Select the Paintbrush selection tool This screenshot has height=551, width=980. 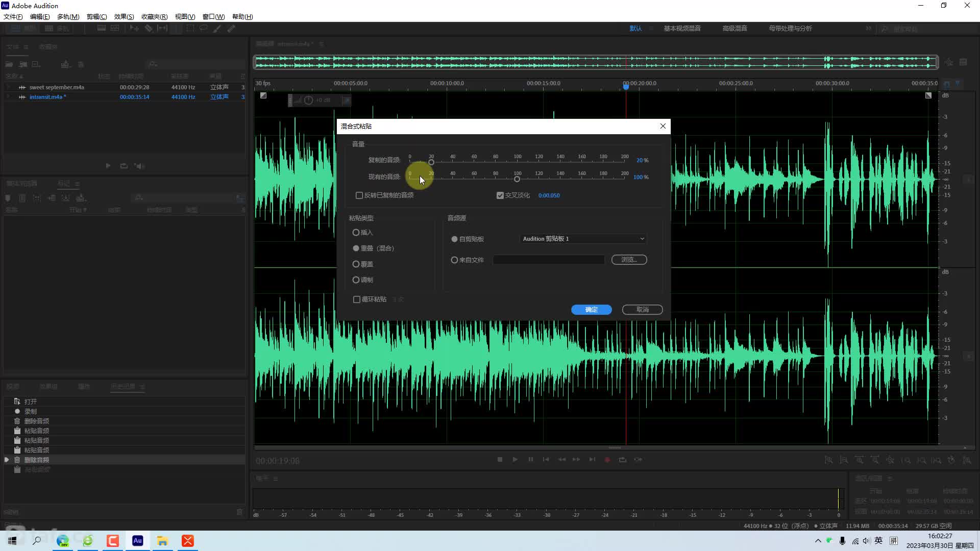pos(217,29)
